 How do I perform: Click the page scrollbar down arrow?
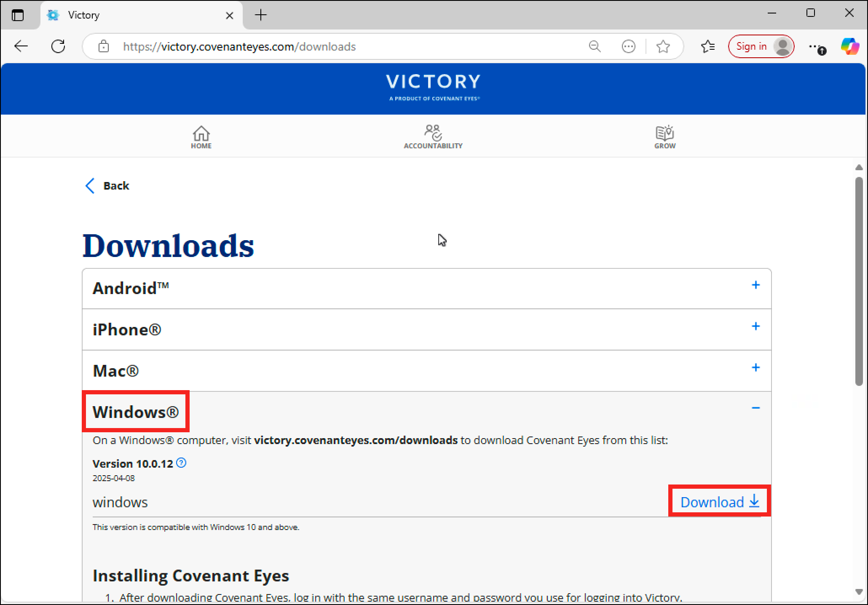click(x=859, y=592)
